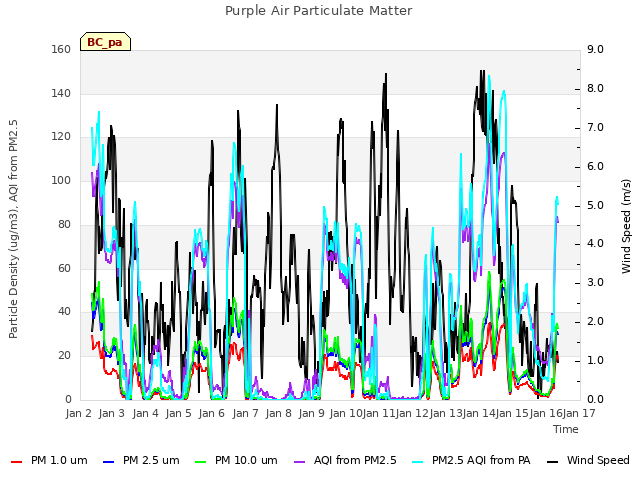Click the Jan 5 x-axis tick label
This screenshot has height=480, width=640.
(x=179, y=413)
